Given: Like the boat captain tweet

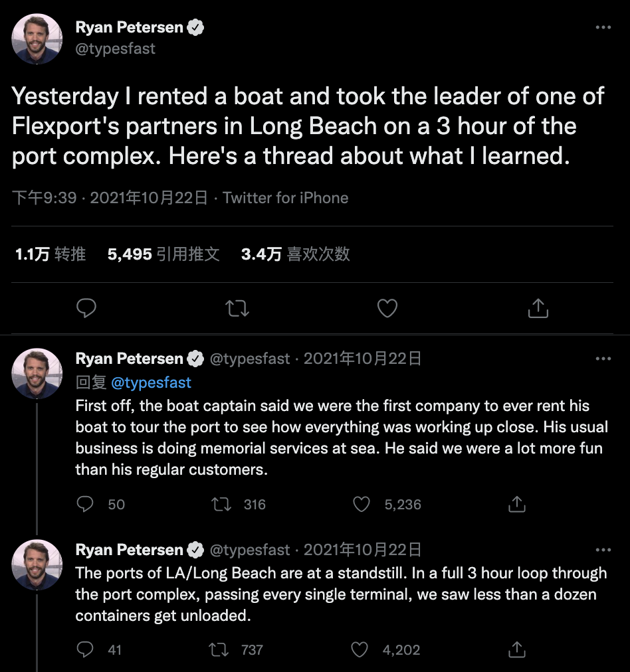Looking at the screenshot, I should pyautogui.click(x=362, y=505).
